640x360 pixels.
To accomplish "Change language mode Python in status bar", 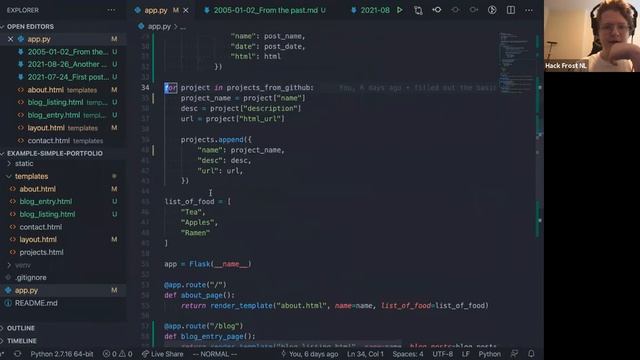I will pos(489,354).
